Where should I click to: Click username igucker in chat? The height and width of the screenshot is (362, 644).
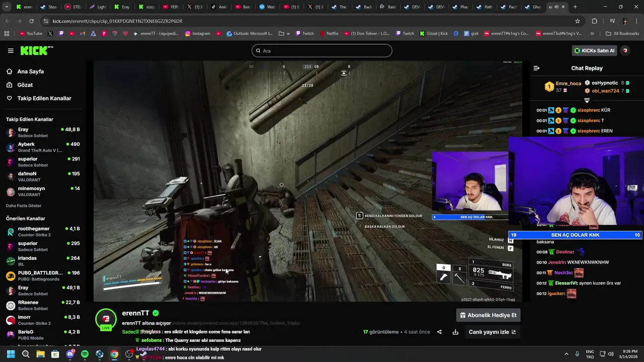point(556,294)
